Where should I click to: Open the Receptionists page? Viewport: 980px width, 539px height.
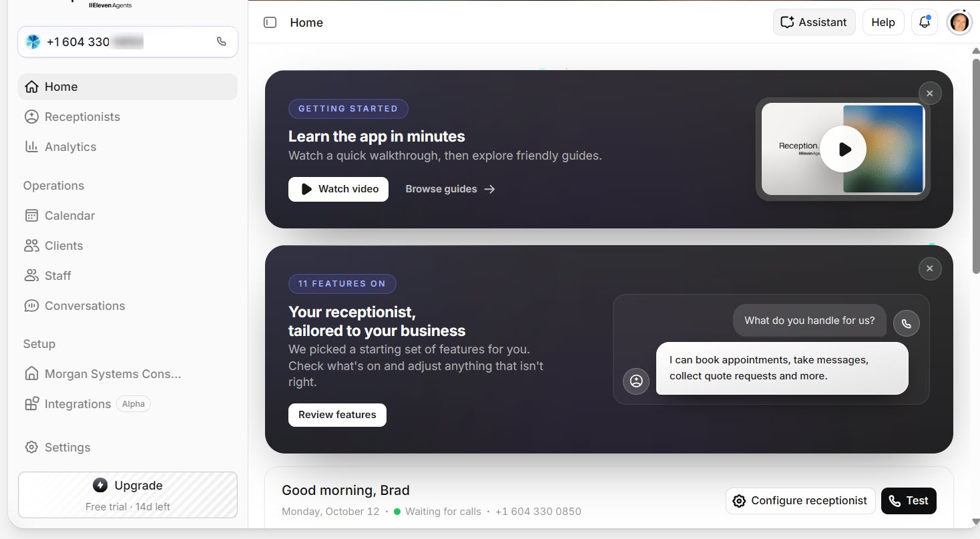point(128,117)
